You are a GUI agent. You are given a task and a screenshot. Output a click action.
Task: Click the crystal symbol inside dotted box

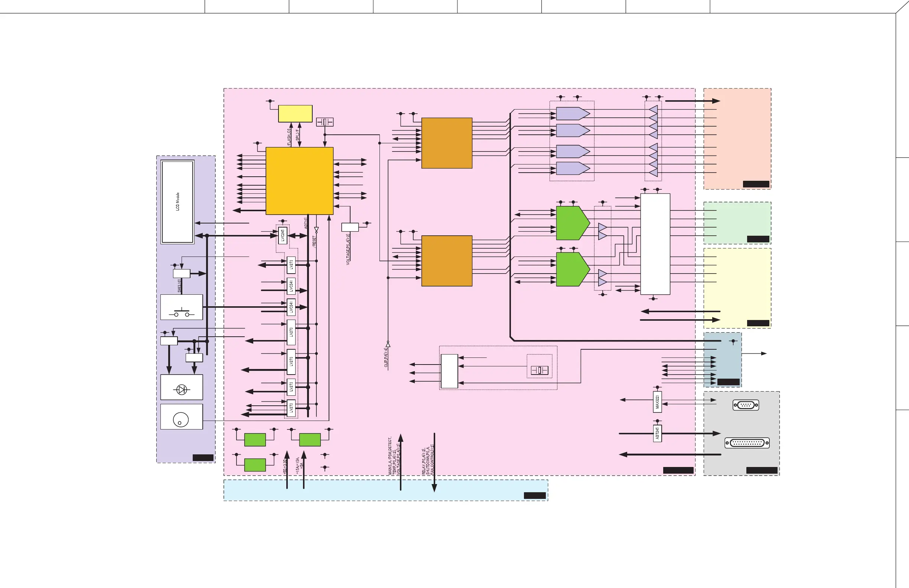[539, 370]
